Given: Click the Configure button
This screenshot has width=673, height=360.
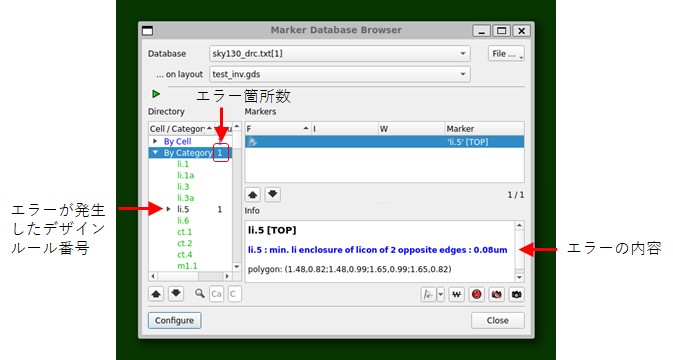Looking at the screenshot, I should tap(175, 321).
